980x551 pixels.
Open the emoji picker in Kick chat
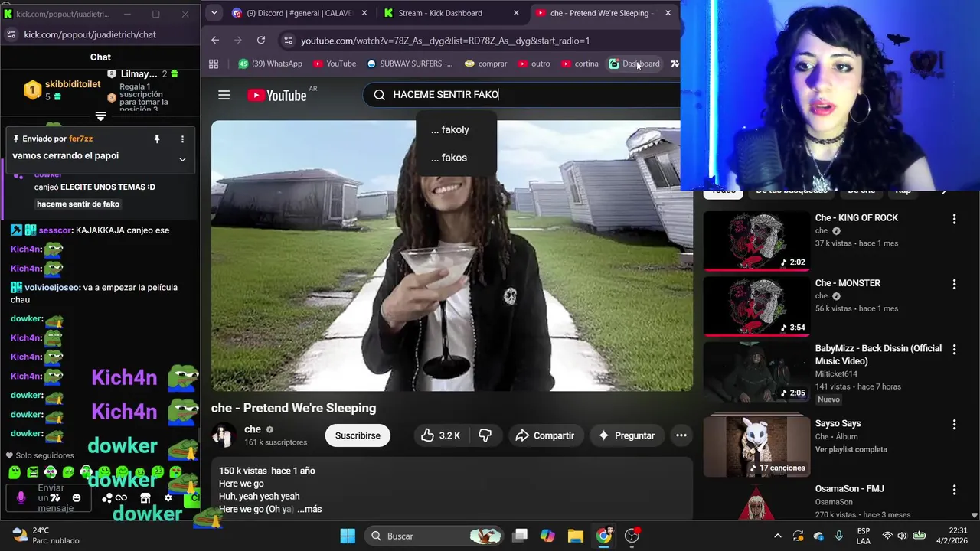(76, 498)
